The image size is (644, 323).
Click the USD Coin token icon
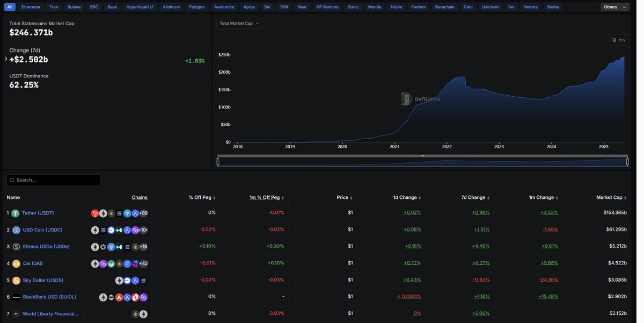(x=16, y=230)
